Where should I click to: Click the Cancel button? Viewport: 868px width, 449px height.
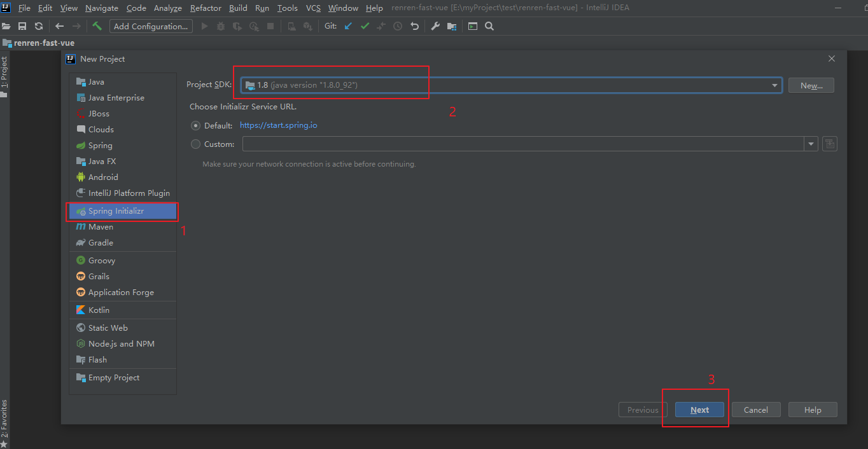[756, 410]
